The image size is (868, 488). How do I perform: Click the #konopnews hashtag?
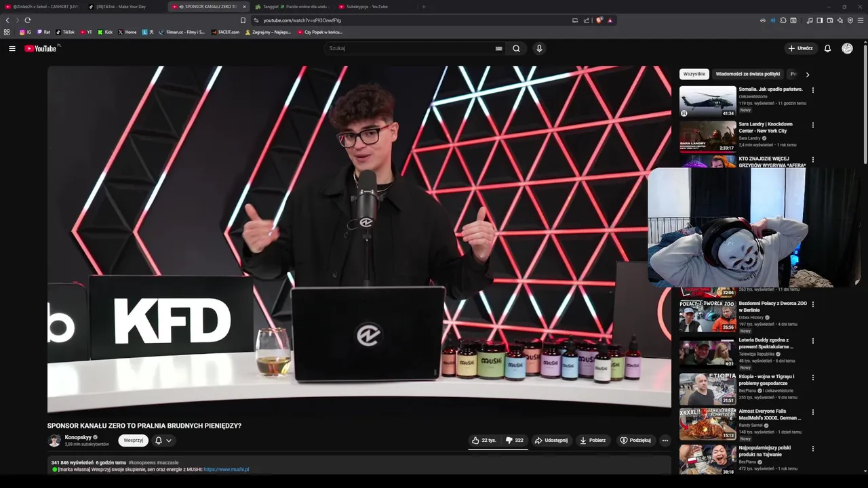pos(141,462)
